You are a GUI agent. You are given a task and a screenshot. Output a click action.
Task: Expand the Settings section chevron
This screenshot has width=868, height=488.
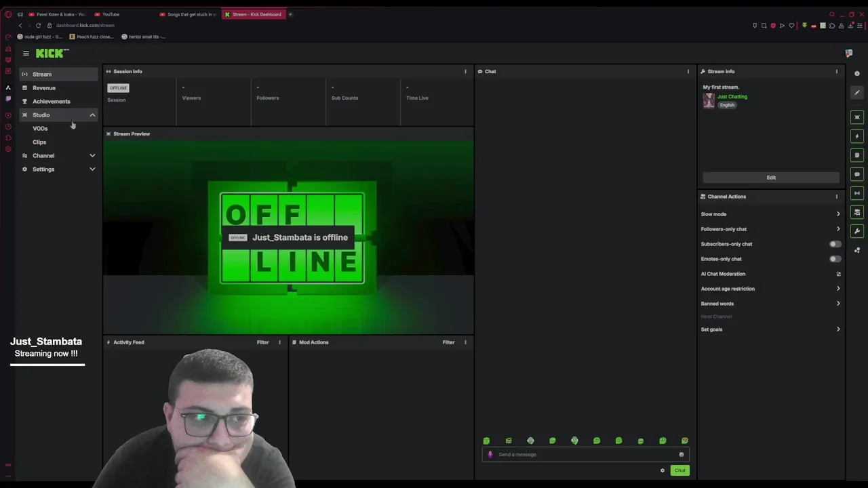click(92, 169)
